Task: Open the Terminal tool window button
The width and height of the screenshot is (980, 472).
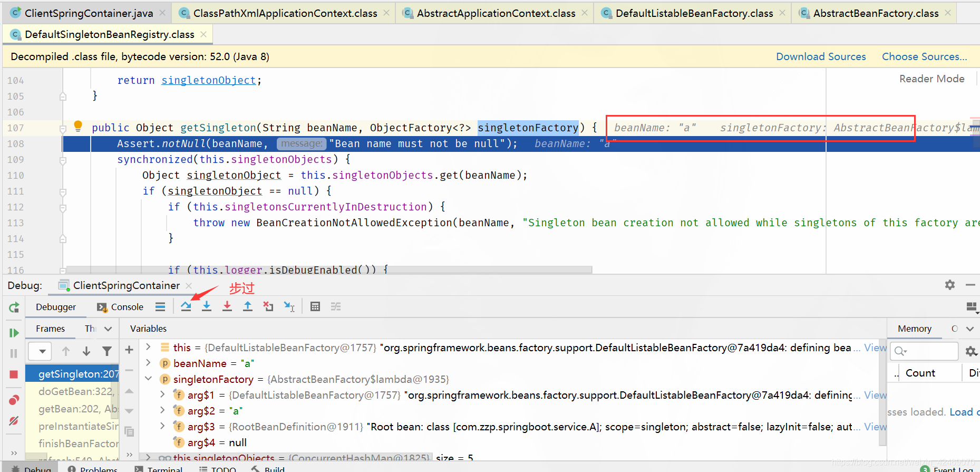Action: [159, 469]
